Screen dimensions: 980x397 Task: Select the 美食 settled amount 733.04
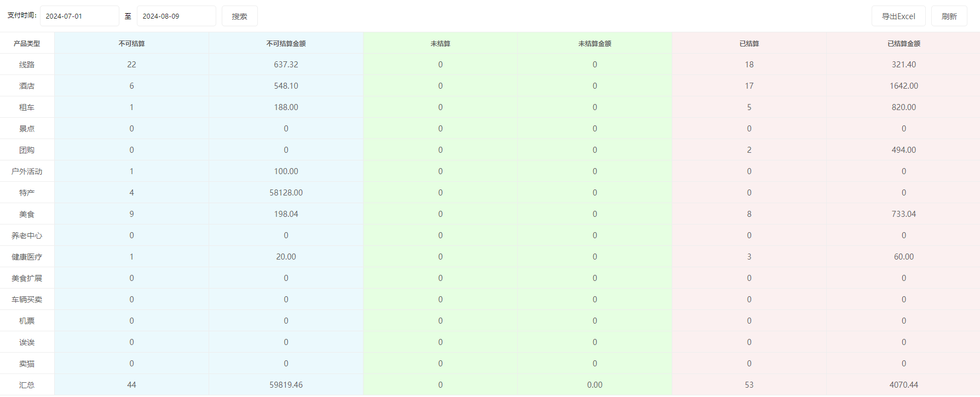[x=903, y=214]
